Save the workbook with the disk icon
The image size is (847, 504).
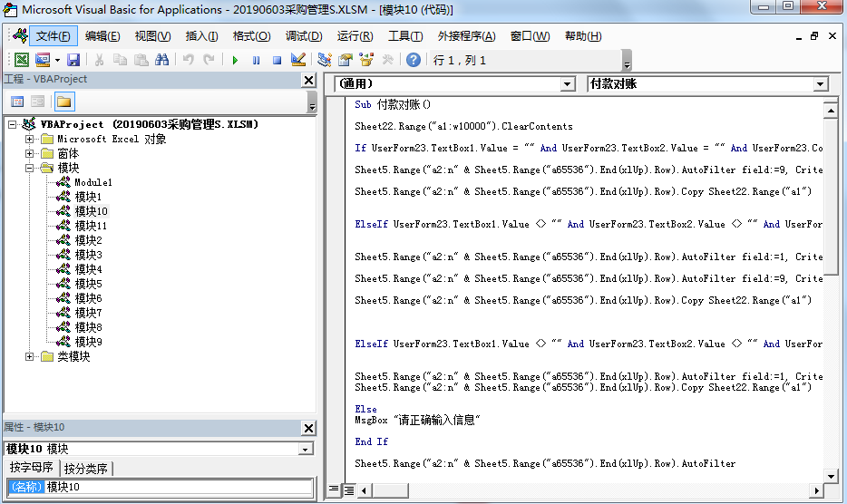coord(73,60)
